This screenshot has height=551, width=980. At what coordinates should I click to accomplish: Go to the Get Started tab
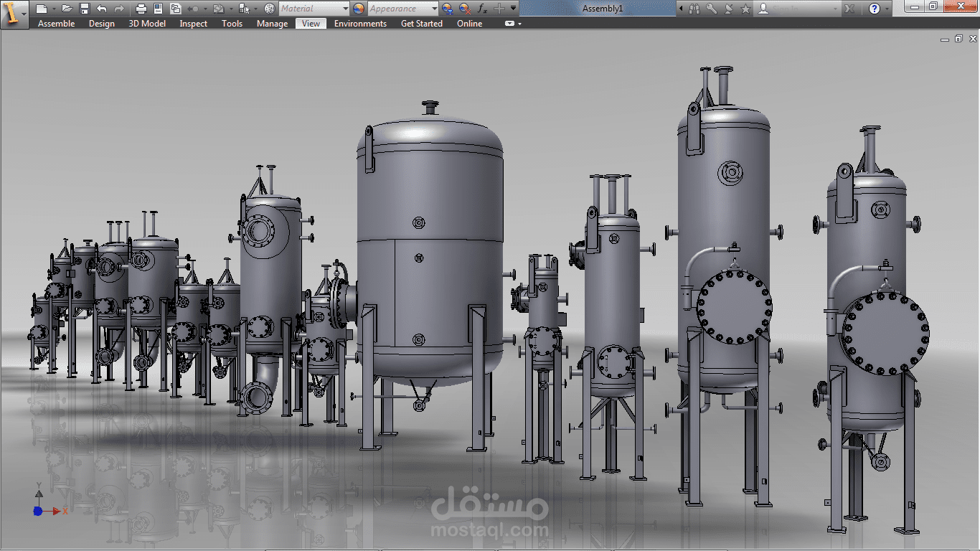click(421, 24)
